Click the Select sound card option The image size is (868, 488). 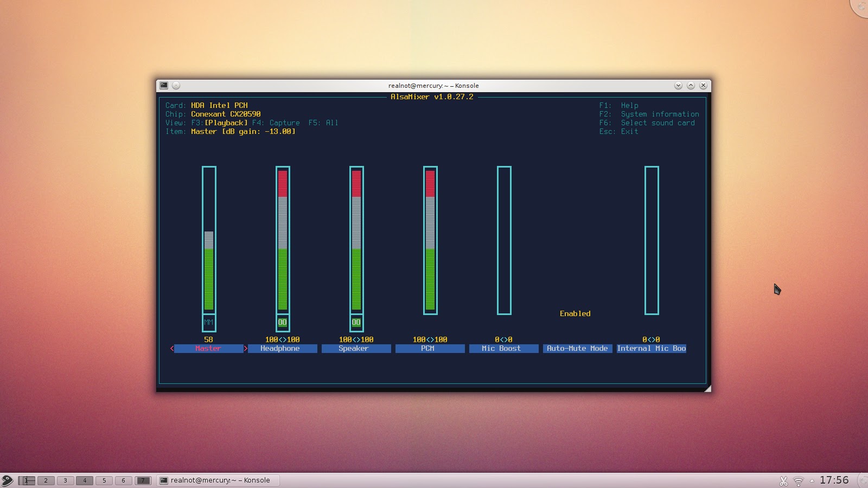pos(658,123)
